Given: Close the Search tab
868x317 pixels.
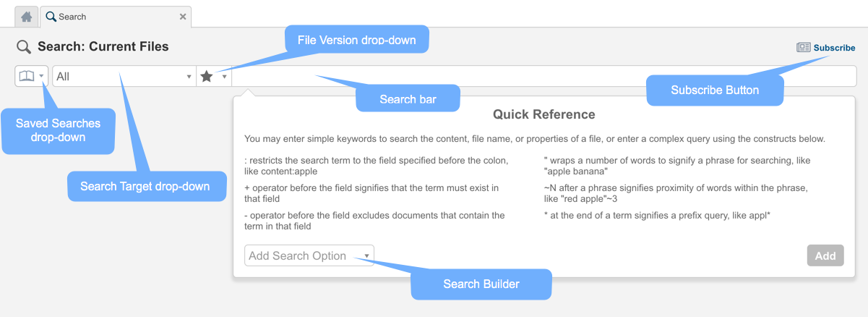Looking at the screenshot, I should [183, 17].
